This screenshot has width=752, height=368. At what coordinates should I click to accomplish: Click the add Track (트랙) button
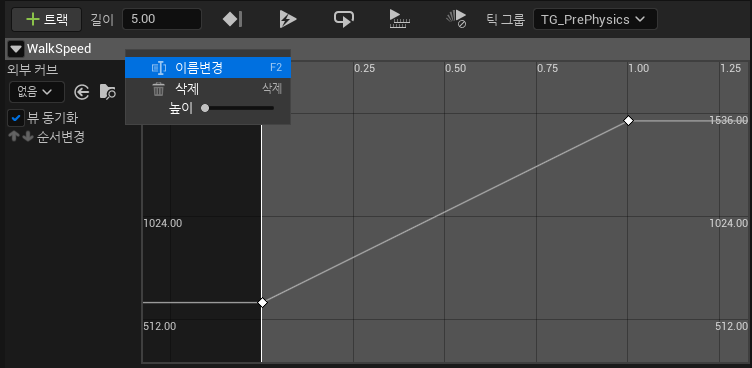(47, 19)
